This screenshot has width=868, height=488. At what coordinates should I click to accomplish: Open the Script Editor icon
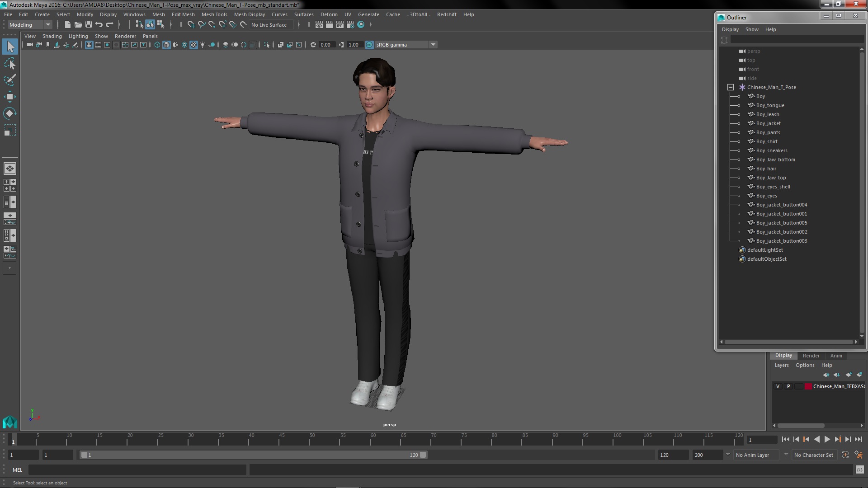pyautogui.click(x=860, y=470)
